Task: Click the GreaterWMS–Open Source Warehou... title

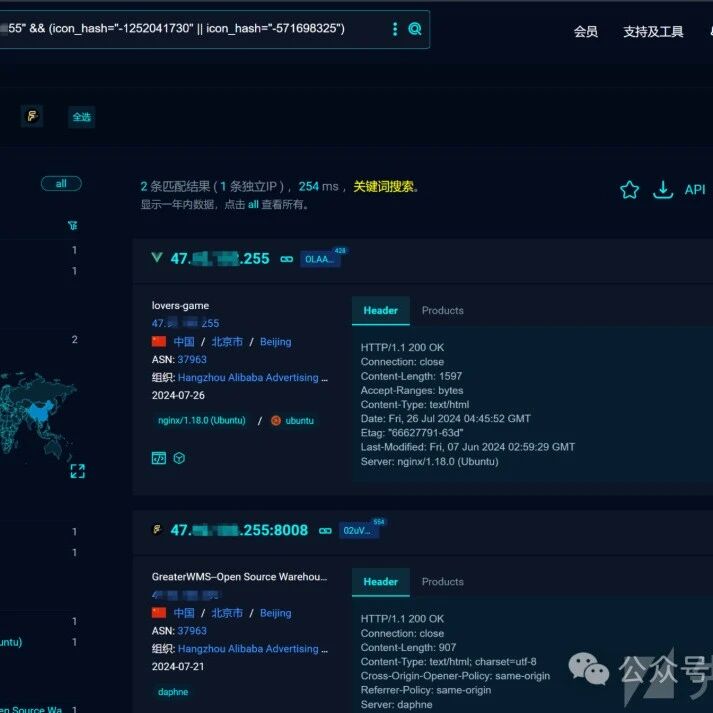Action: coord(239,577)
